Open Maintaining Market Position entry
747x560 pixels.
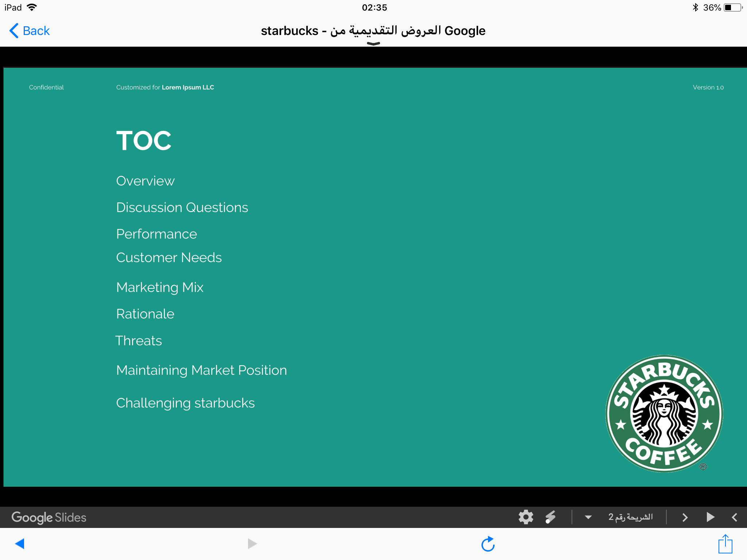201,370
